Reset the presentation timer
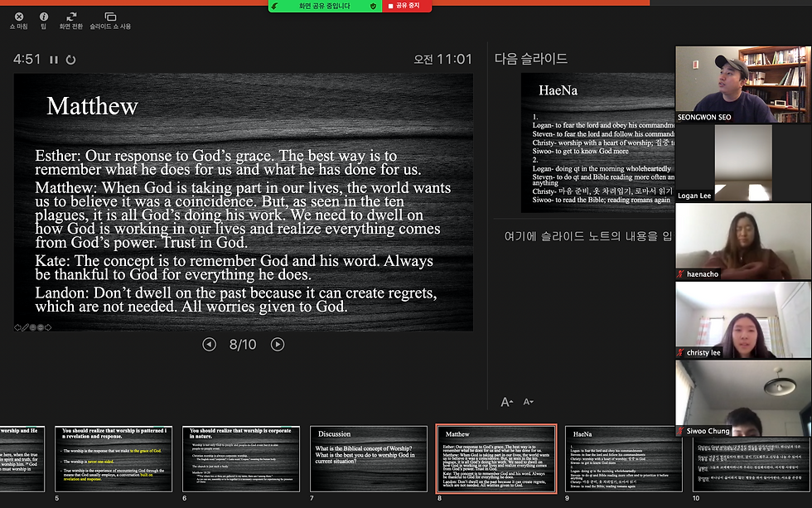Viewport: 812px width, 508px height. tap(71, 60)
